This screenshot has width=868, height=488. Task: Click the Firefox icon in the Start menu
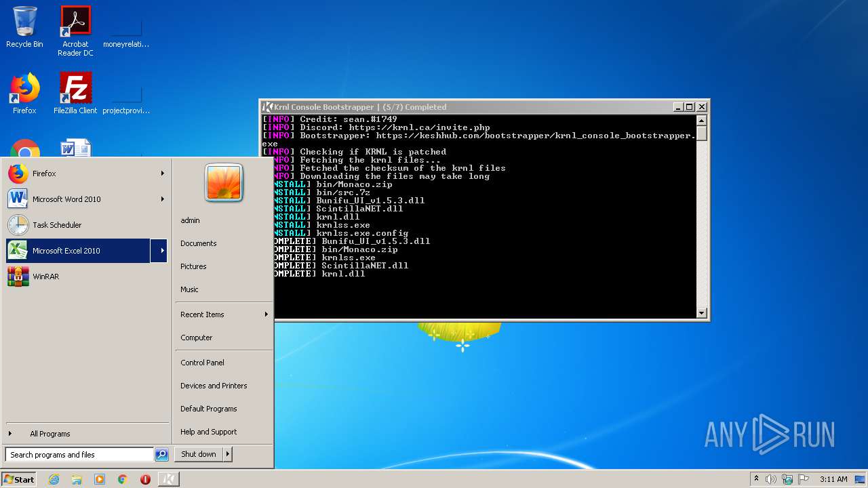[x=18, y=174]
